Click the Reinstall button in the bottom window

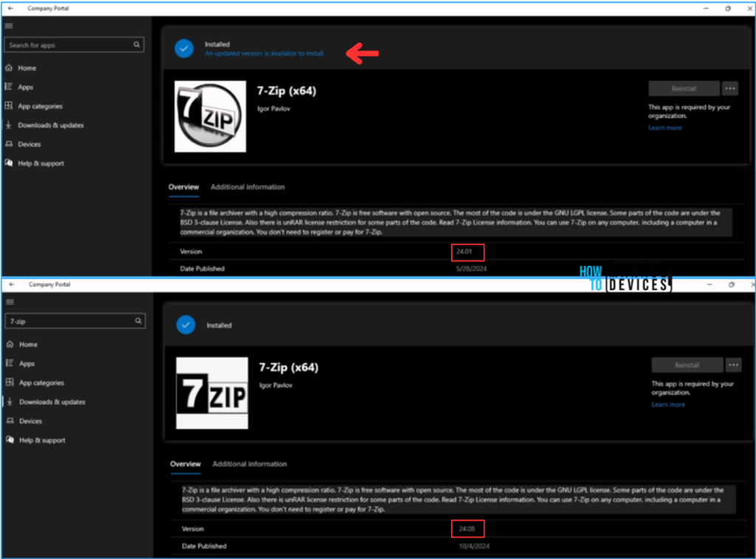click(x=687, y=365)
